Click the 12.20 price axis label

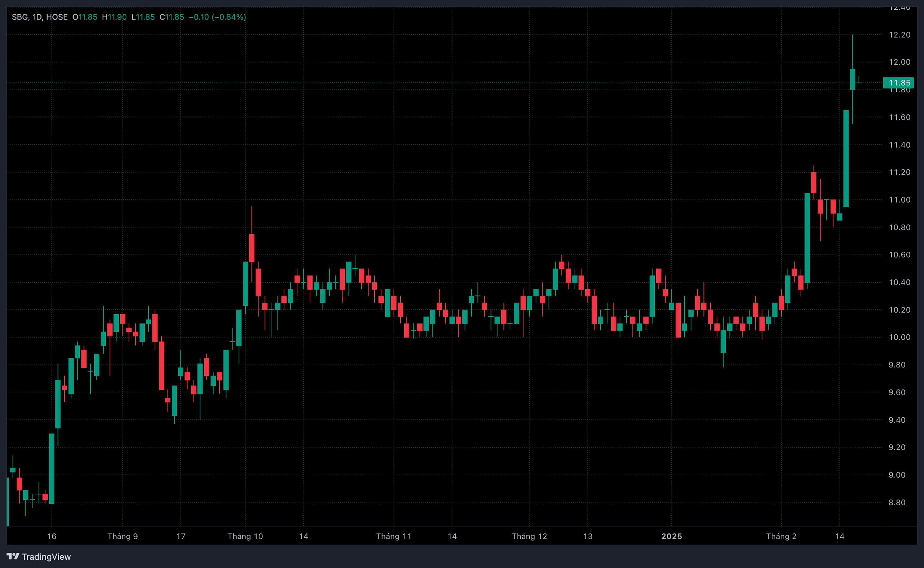click(899, 35)
